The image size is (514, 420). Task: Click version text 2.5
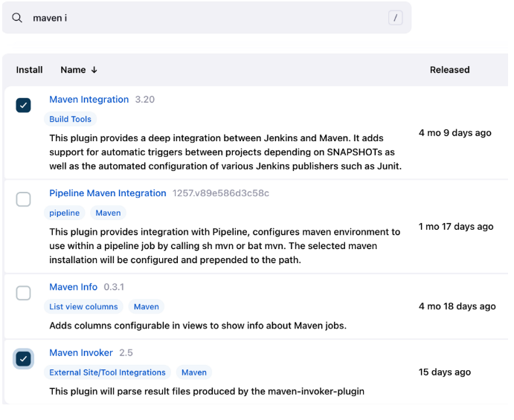tap(126, 353)
